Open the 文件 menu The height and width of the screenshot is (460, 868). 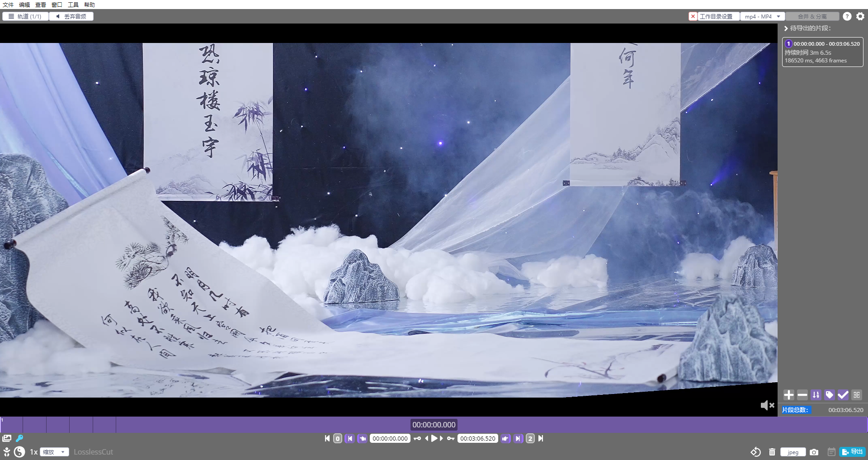tap(8, 5)
